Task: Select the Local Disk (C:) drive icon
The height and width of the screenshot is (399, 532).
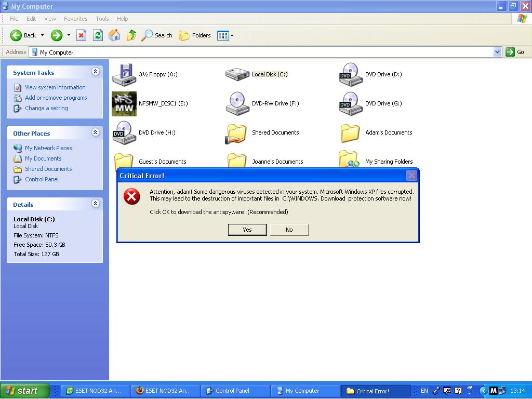Action: click(x=237, y=75)
